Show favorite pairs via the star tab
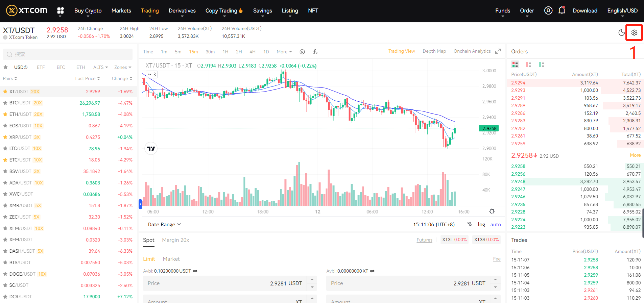Viewport: 644px width, 303px height. click(x=5, y=67)
